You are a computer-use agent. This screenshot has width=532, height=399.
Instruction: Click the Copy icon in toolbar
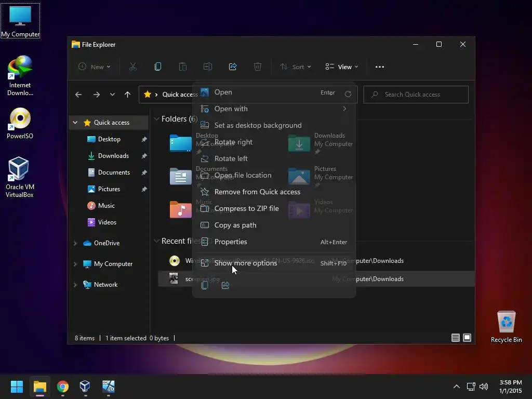(x=158, y=67)
